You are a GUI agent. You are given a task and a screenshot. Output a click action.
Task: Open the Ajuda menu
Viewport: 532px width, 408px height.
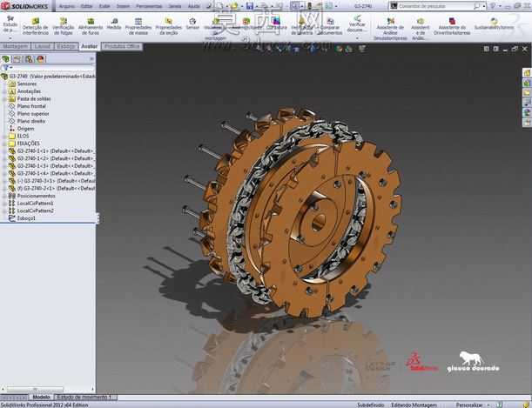[x=194, y=6]
